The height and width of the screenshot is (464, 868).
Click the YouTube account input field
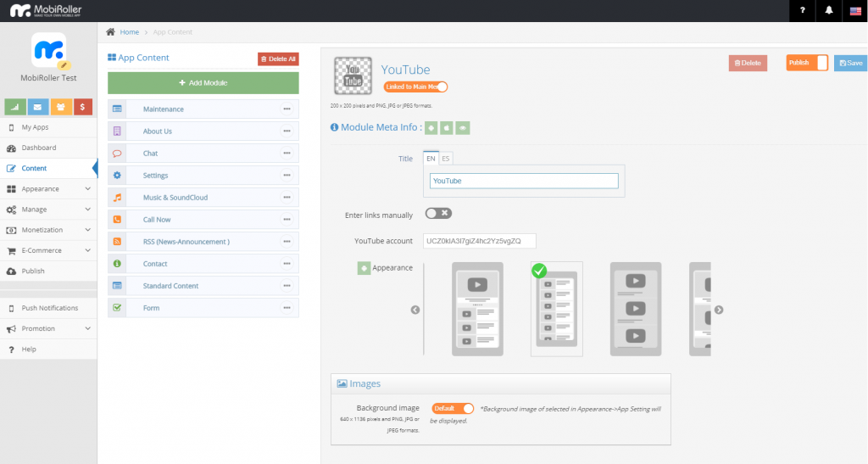tap(479, 241)
